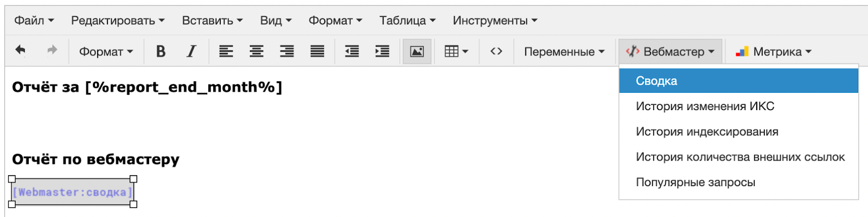The width and height of the screenshot is (868, 217).
Task: Increase the paragraph indent
Action: (x=382, y=52)
